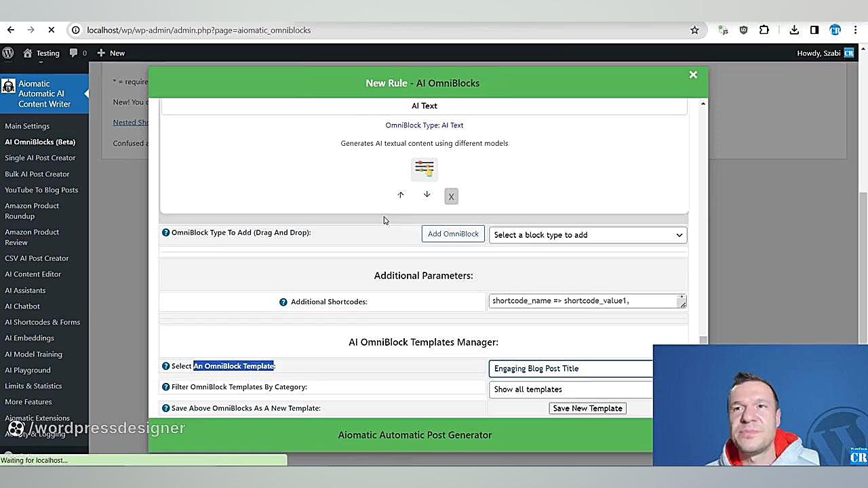Open AI Model Training page

pos(33,354)
